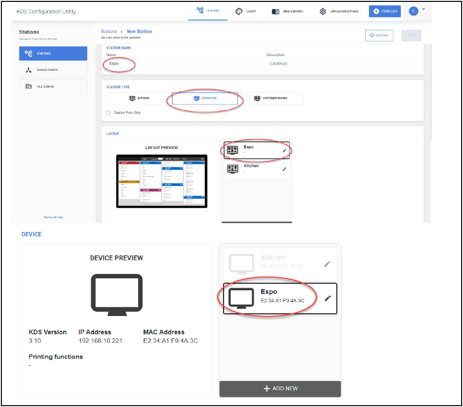This screenshot has height=407, width=463.
Task: Edit the Expo device with its pencil icon
Action: tap(328, 298)
